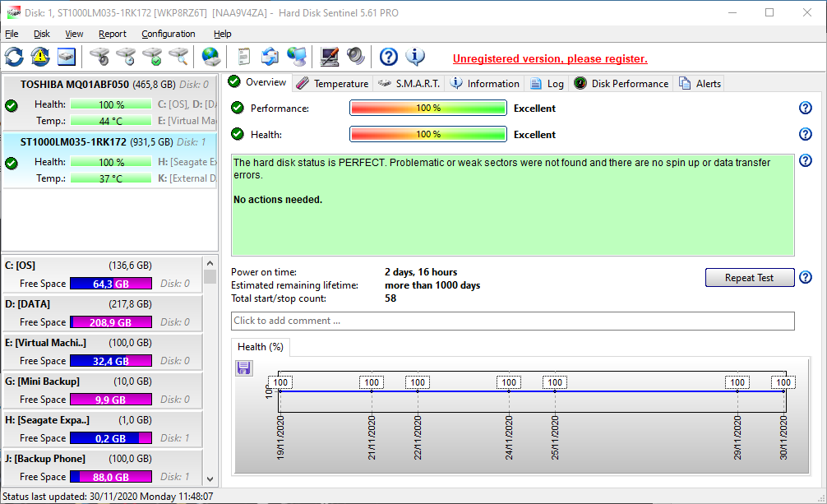Switch to the Alerts tab
This screenshot has height=504, width=827.
pos(700,83)
